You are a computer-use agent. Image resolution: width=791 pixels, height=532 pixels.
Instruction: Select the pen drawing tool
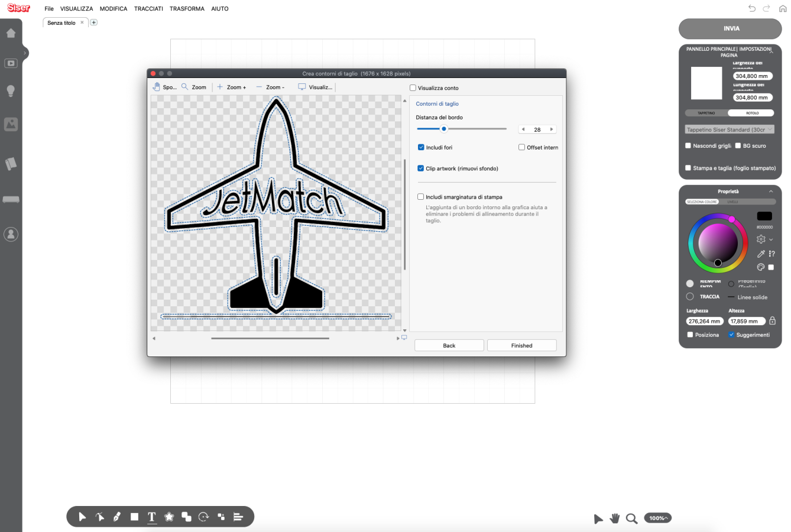(x=117, y=517)
